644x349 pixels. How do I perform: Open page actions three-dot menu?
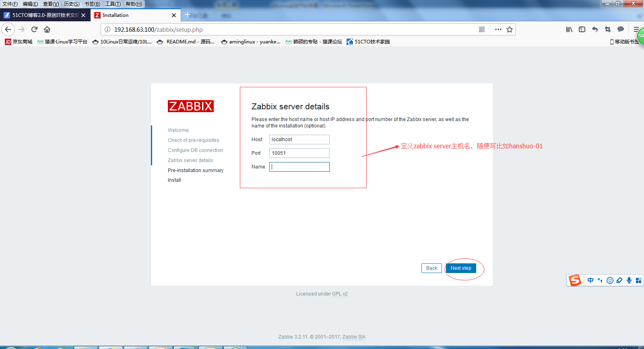[x=498, y=29]
